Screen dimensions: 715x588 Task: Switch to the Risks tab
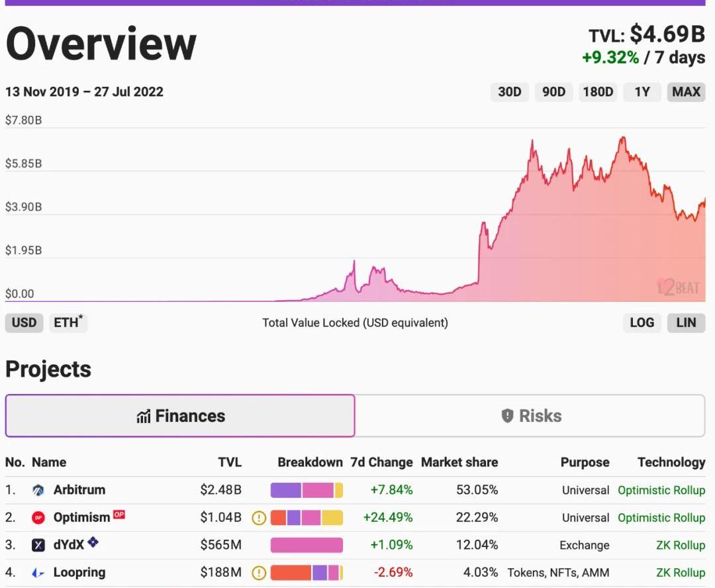[x=530, y=416]
